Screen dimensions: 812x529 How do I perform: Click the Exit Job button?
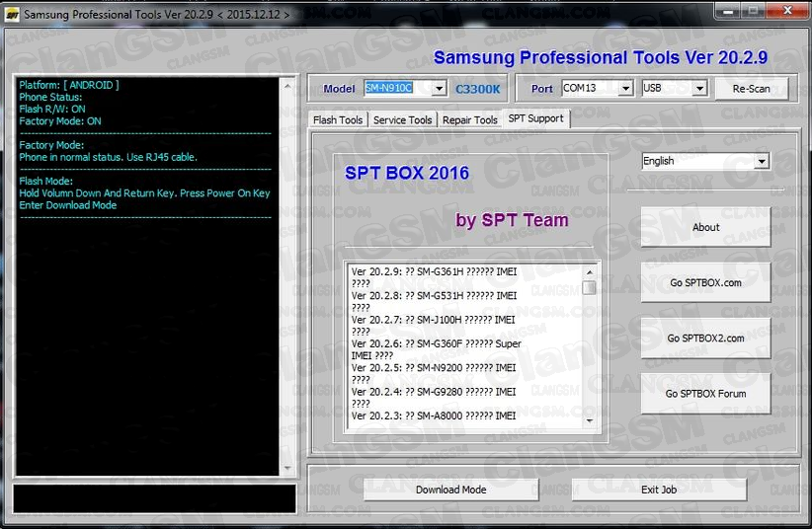(658, 490)
